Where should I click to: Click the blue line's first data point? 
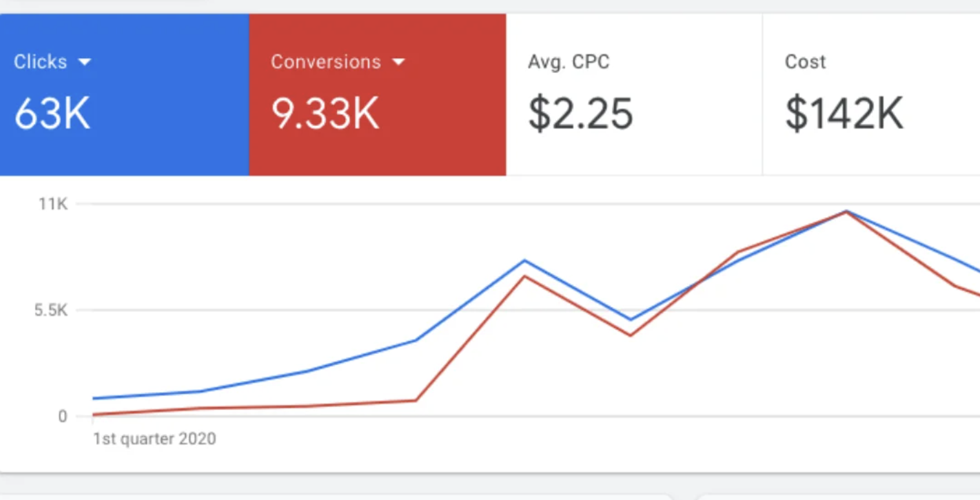point(94,398)
